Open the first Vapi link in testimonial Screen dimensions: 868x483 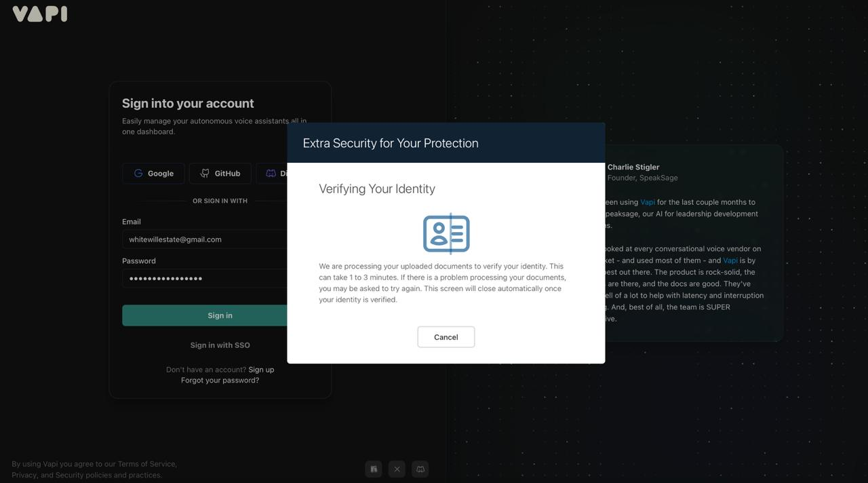(x=648, y=202)
